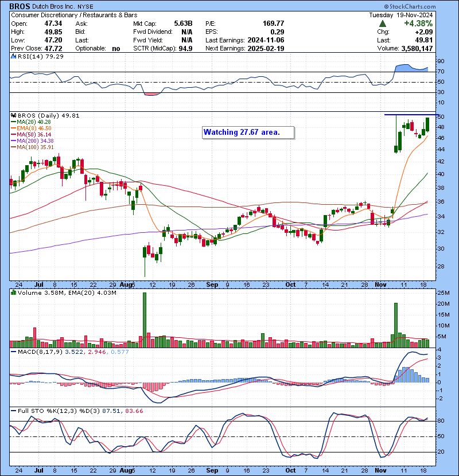
Task: Click the SCTR (MidCap) value 94.9
Action: pyautogui.click(x=185, y=48)
